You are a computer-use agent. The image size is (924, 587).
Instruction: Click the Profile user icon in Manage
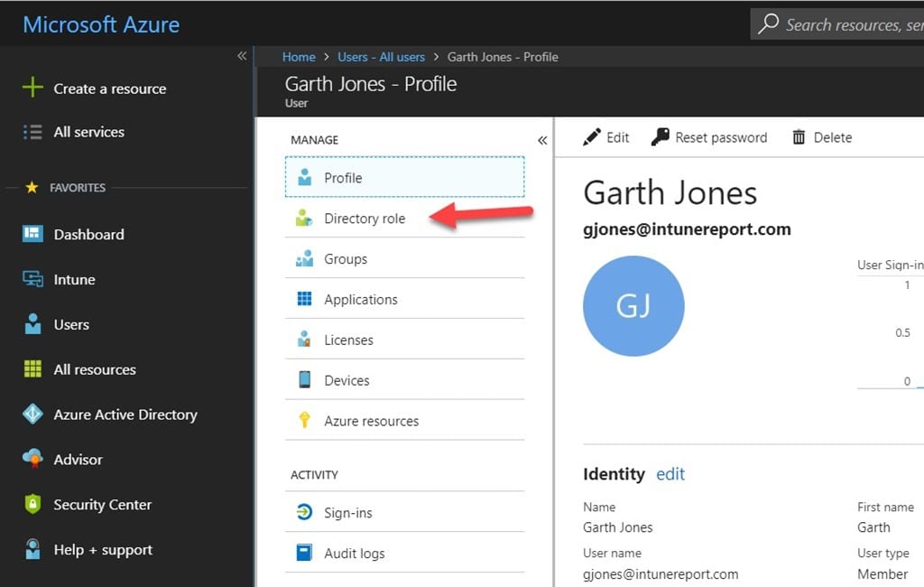304,177
